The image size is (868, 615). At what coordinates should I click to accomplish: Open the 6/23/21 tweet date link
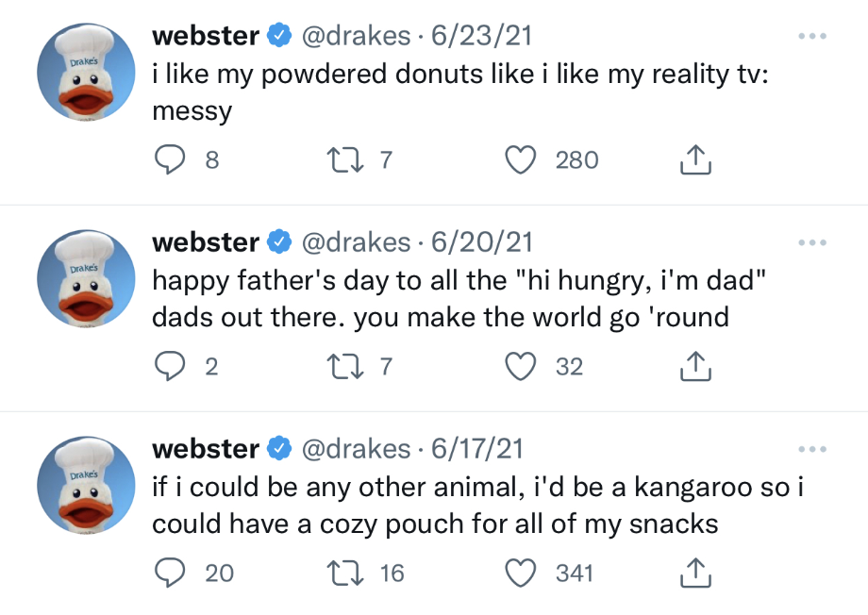[x=481, y=37]
